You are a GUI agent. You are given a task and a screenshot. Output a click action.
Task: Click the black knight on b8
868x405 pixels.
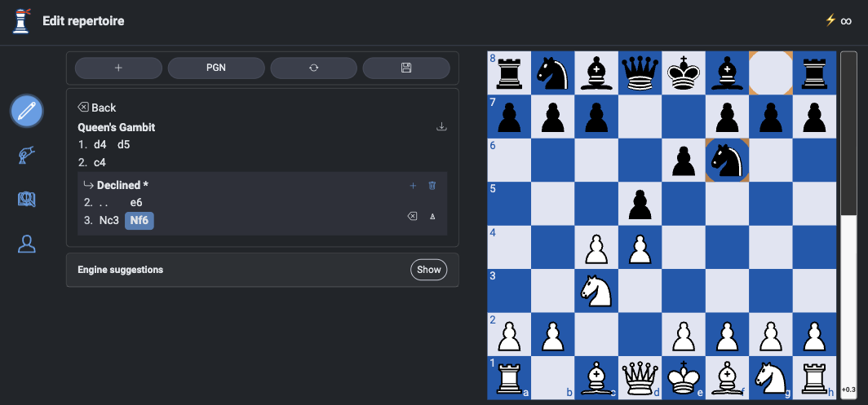coord(552,73)
